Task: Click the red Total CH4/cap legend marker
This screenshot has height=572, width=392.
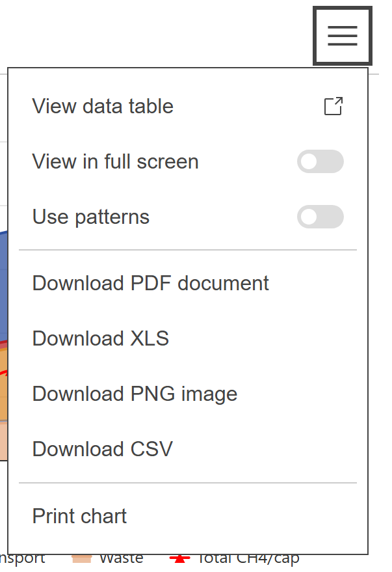Action: click(179, 558)
